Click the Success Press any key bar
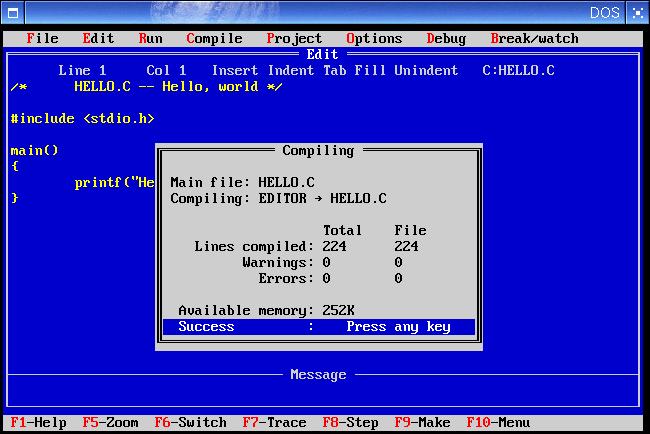The height and width of the screenshot is (434, 650). click(x=319, y=327)
